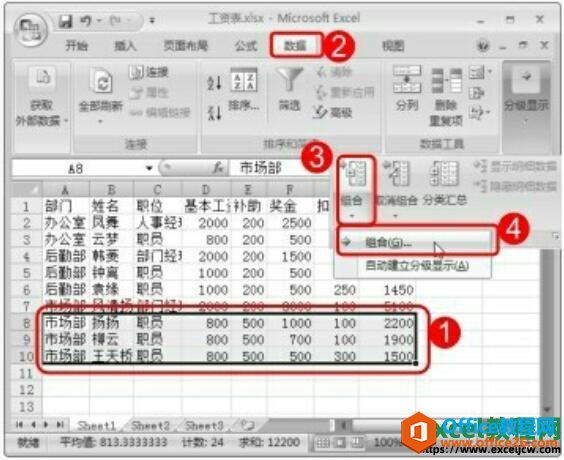Click the fx insert function icon
Image resolution: width=564 pixels, height=460 pixels.
click(218, 168)
